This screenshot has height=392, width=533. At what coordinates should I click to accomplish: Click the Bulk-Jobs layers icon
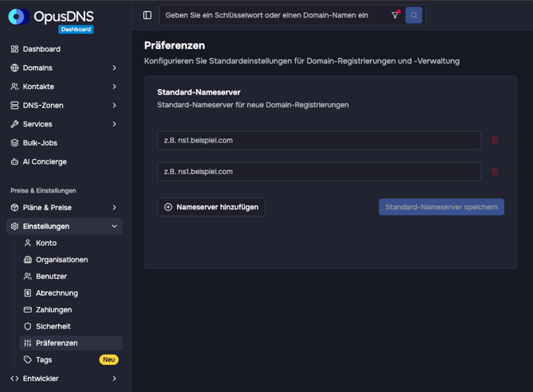pos(14,143)
